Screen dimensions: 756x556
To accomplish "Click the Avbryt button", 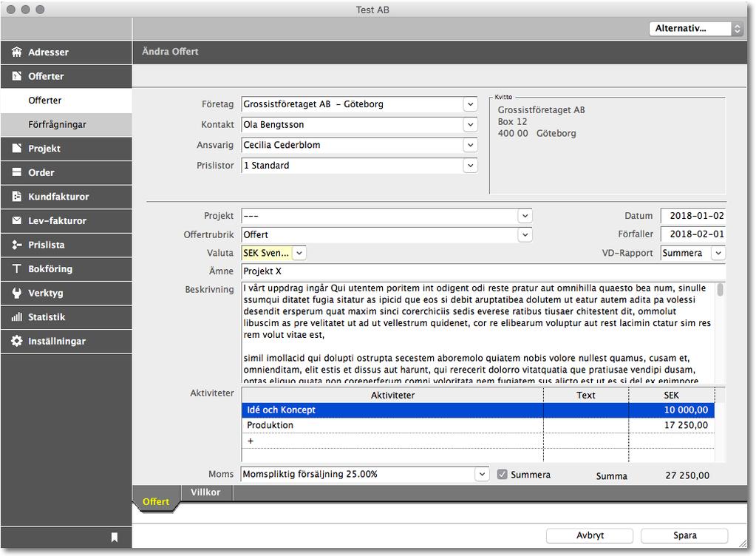I will [590, 535].
